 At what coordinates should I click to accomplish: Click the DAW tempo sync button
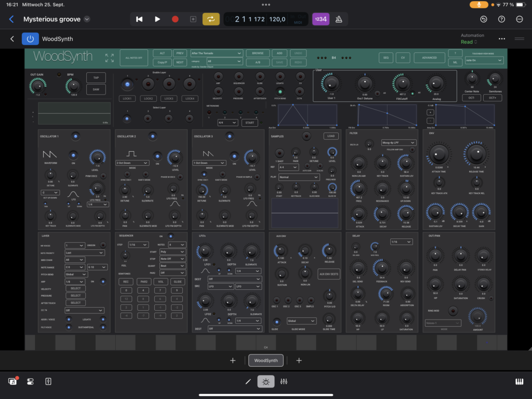96,89
